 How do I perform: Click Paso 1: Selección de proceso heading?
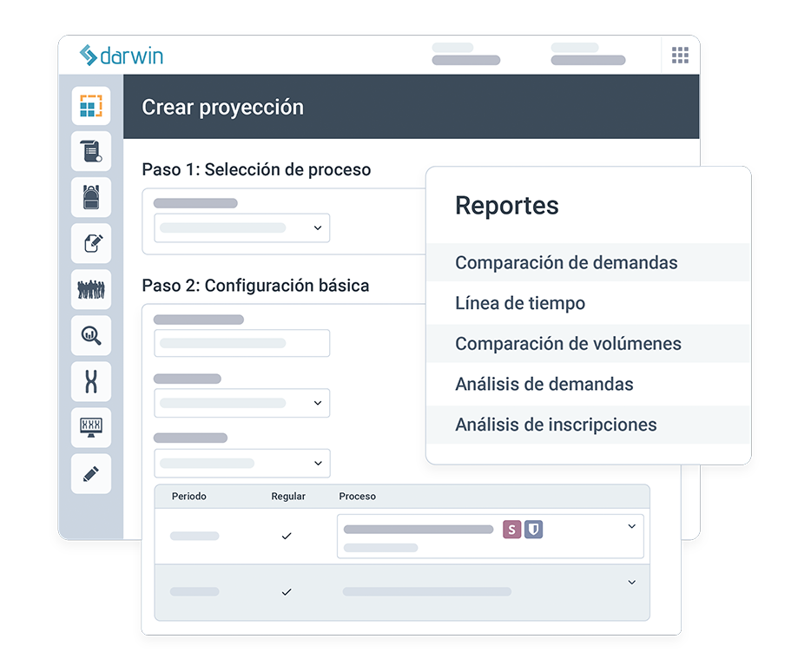[256, 169]
